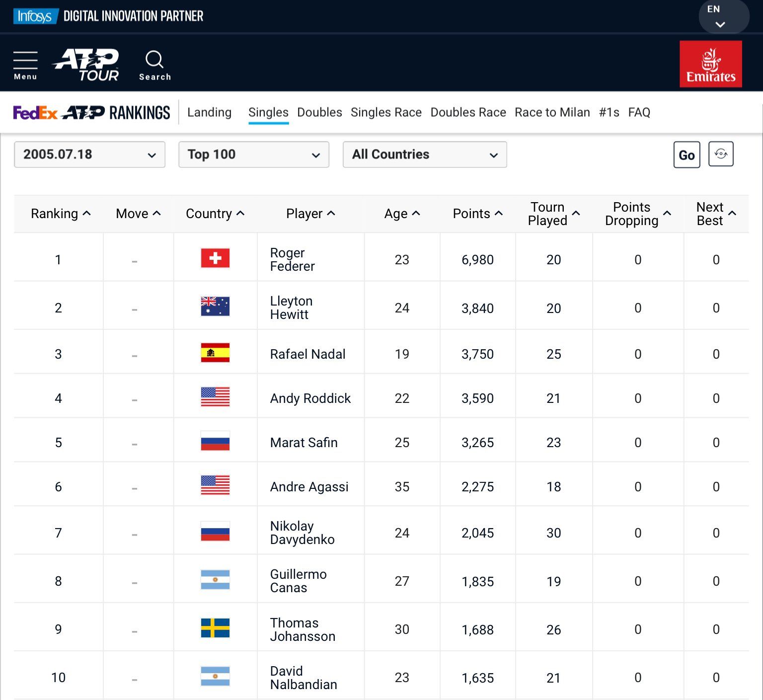Image resolution: width=763 pixels, height=700 pixels.
Task: Click the ATP Tour logo
Action: [x=86, y=65]
